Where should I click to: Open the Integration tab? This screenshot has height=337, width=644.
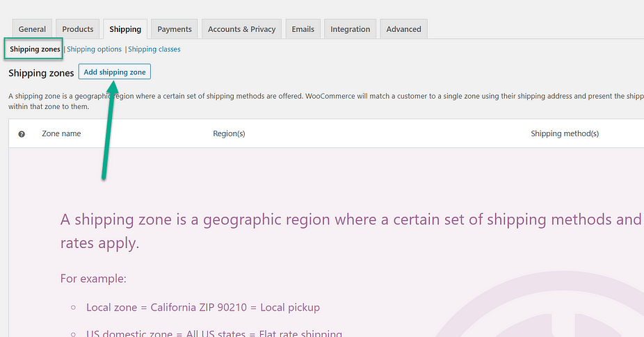351,29
